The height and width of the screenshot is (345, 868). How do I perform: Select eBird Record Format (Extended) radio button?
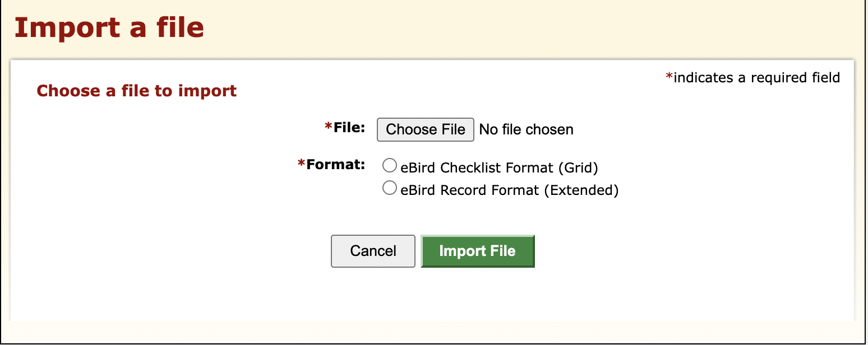pos(389,189)
